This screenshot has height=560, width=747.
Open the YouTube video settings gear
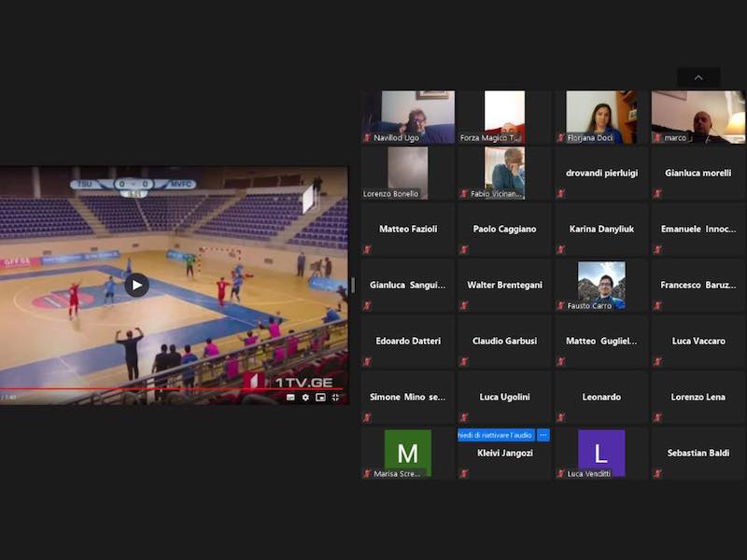pos(305,397)
